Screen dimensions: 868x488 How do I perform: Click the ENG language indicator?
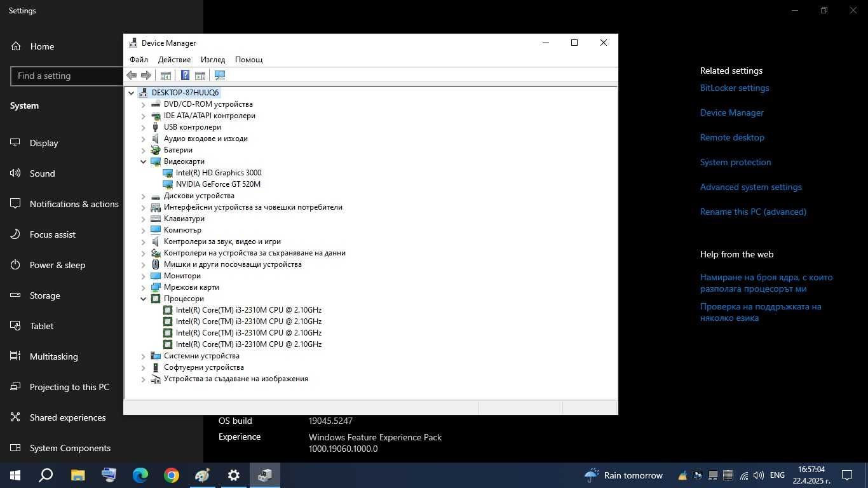(x=777, y=475)
